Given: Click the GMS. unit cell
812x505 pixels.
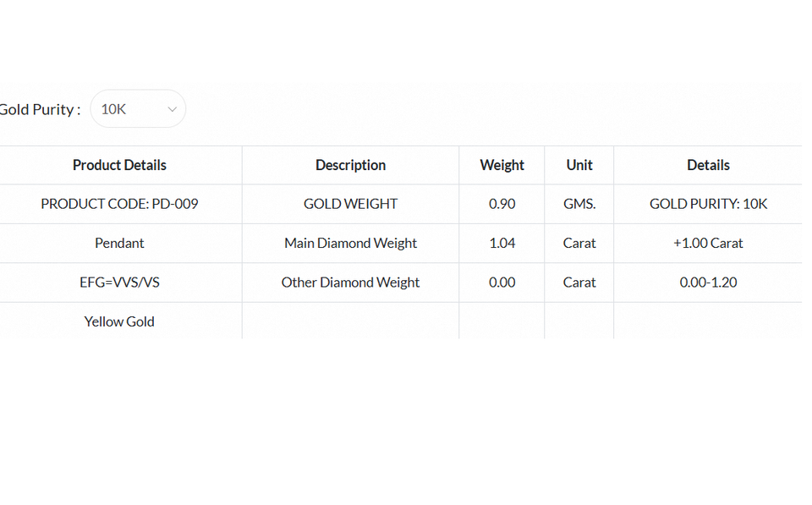Looking at the screenshot, I should click(579, 204).
